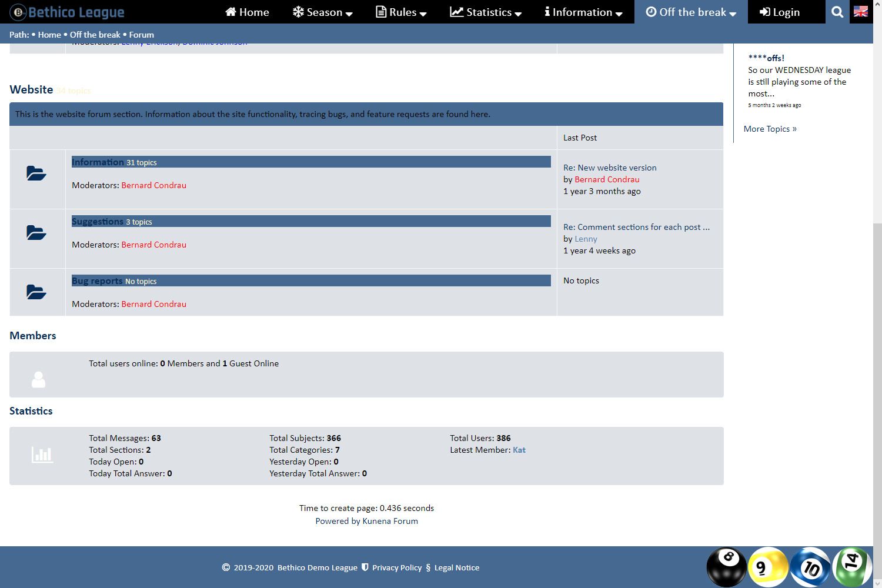Expand the Season dropdown menu
The image size is (882, 588).
click(323, 12)
